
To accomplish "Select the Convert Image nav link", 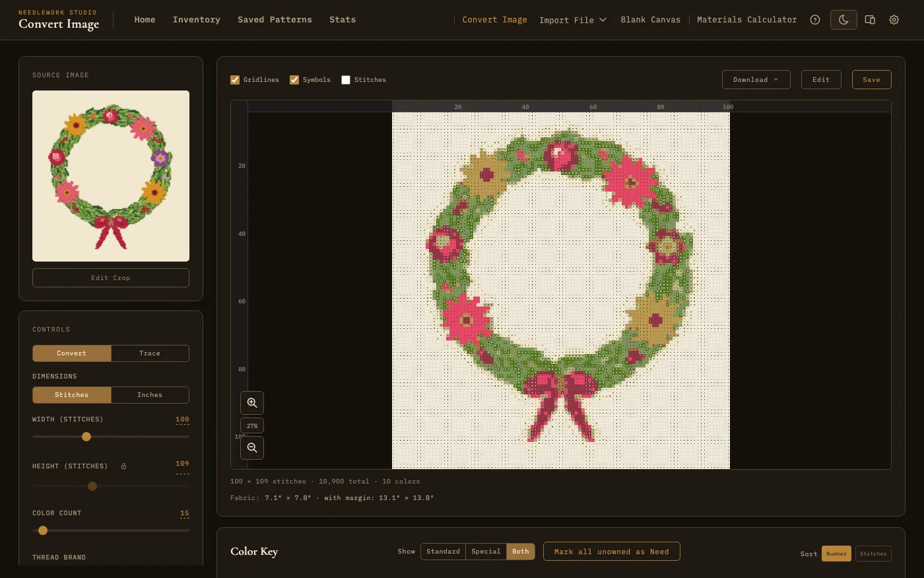I will point(495,20).
